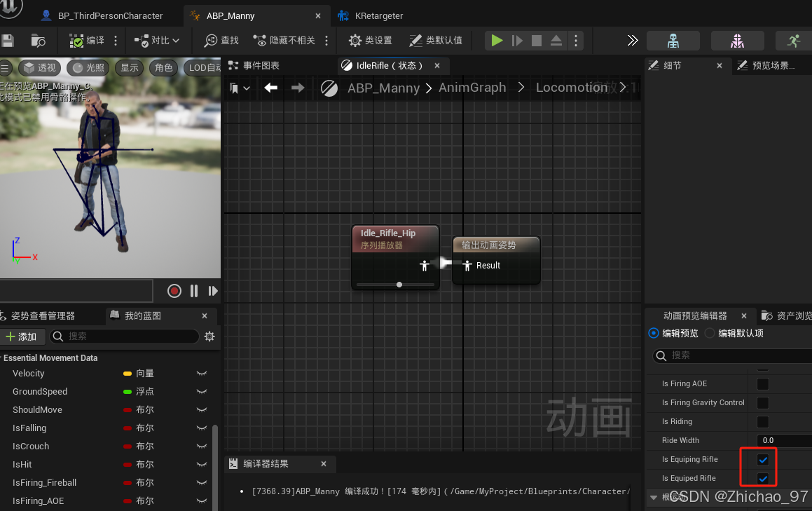Toggle Is Firing AOE checkbox
812x511 pixels.
[x=763, y=384]
